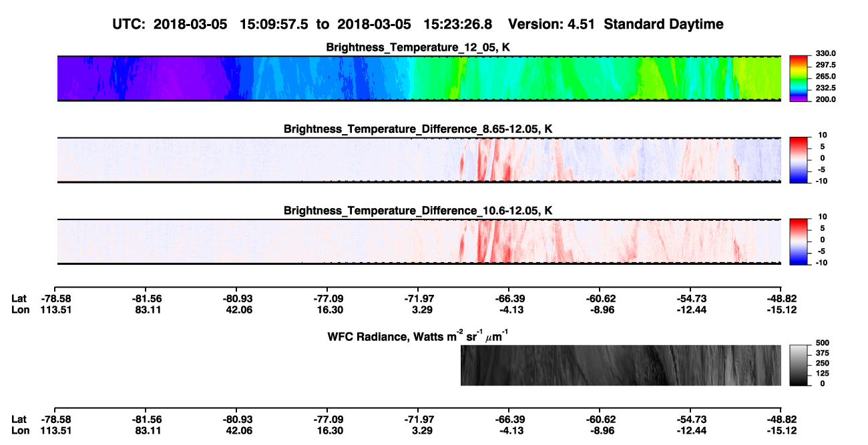Click latitude -48.82 on axis beneath WFC image

pos(781,419)
